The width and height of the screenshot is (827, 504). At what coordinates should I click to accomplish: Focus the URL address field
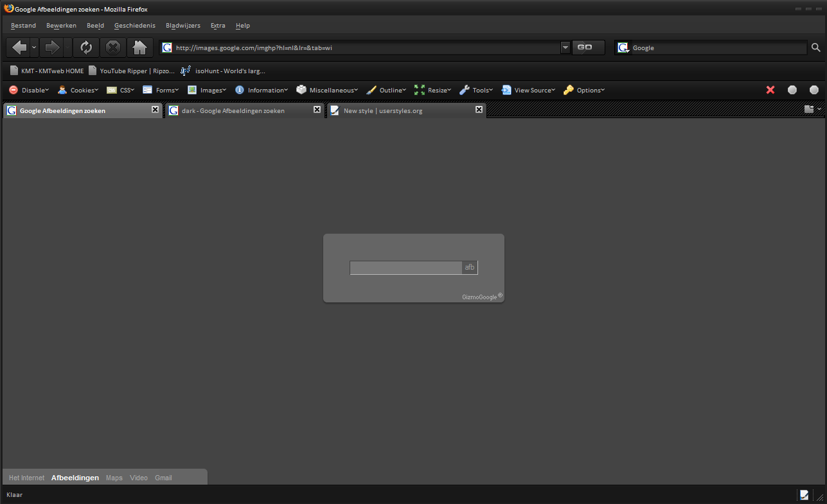tap(366, 48)
